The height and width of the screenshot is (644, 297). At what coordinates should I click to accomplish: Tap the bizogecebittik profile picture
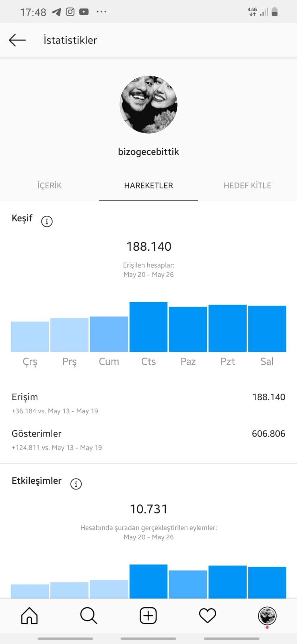click(148, 104)
